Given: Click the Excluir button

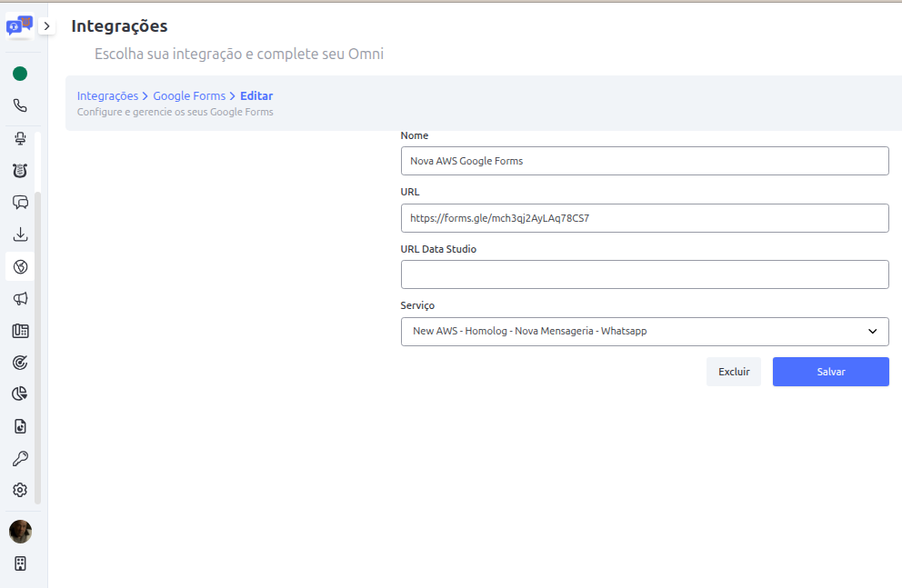Looking at the screenshot, I should (733, 372).
